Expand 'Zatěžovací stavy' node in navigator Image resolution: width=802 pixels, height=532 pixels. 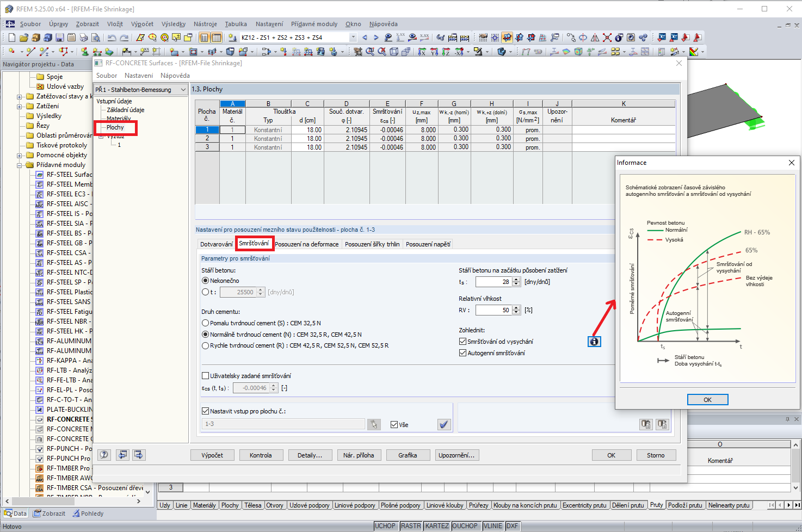point(20,97)
